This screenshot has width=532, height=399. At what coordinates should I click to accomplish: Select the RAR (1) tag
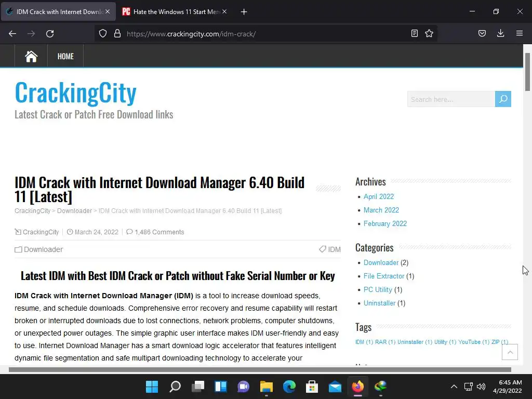coord(385,342)
